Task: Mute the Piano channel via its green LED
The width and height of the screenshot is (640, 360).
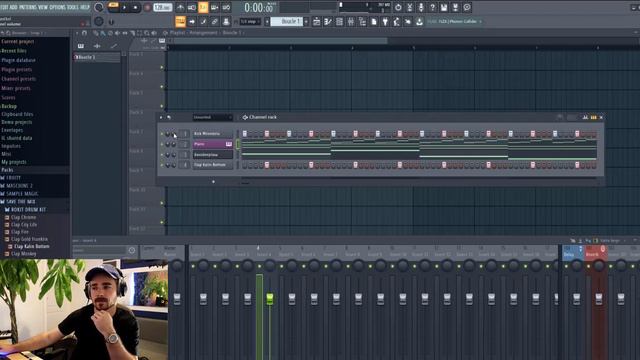Action: click(x=162, y=144)
